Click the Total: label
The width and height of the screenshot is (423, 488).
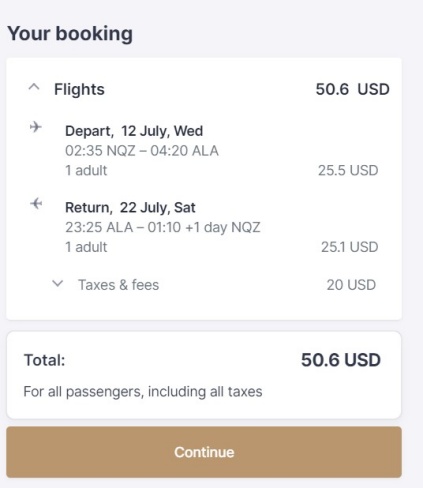[45, 360]
